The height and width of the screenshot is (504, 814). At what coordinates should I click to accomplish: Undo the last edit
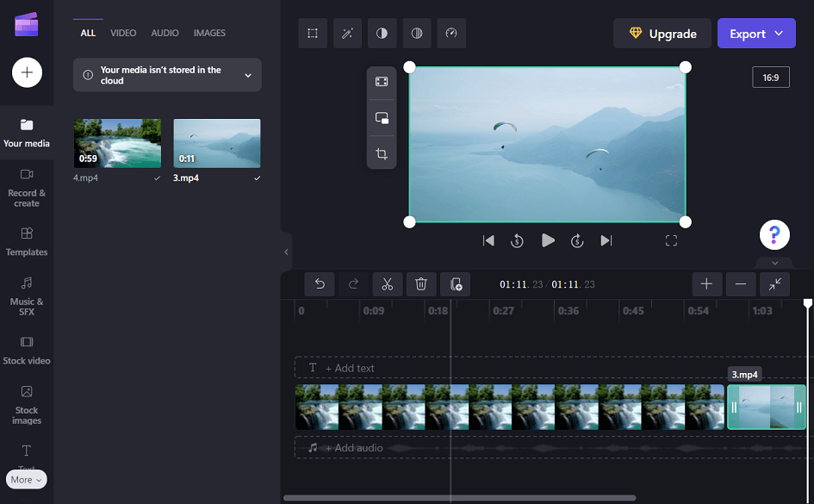tap(318, 283)
